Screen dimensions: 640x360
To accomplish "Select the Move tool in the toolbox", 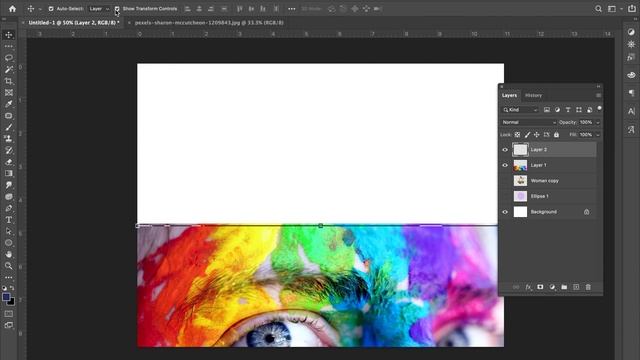I will (x=9, y=35).
